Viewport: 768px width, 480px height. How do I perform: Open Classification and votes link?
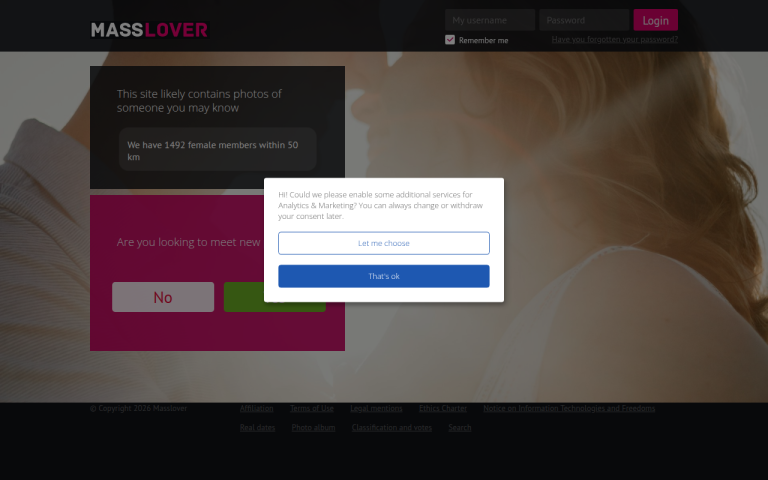pos(392,428)
